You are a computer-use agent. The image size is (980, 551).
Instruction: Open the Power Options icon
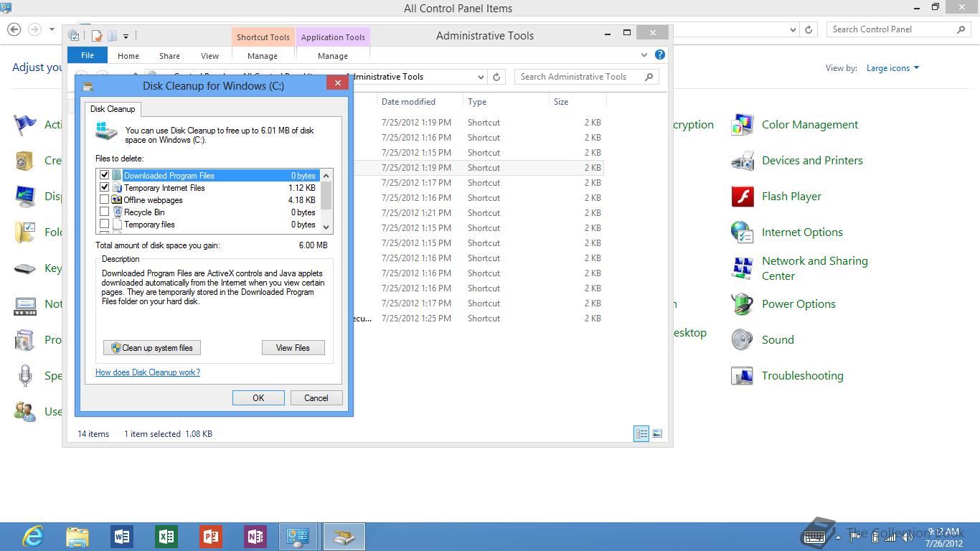tap(743, 304)
